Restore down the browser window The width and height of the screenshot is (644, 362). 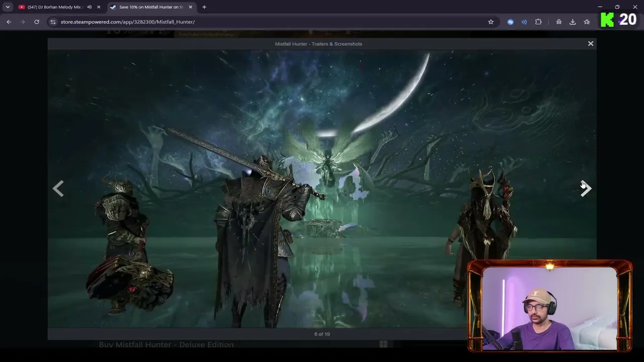(617, 7)
